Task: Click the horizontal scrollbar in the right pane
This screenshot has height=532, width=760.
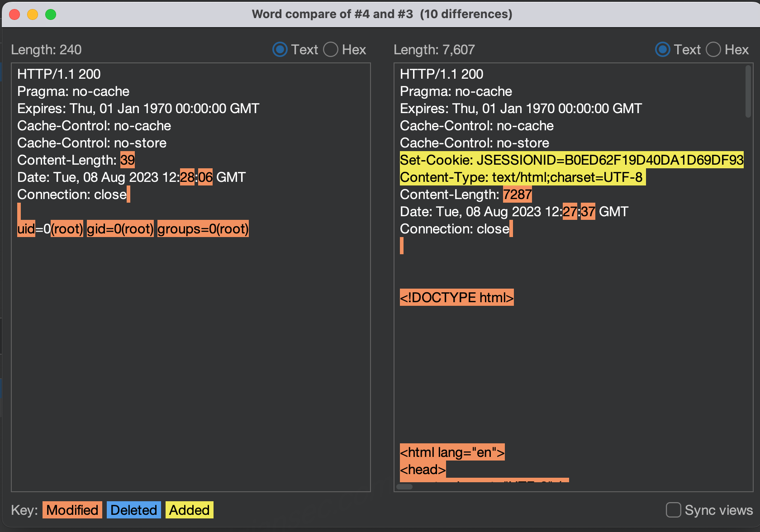Action: coord(404,487)
